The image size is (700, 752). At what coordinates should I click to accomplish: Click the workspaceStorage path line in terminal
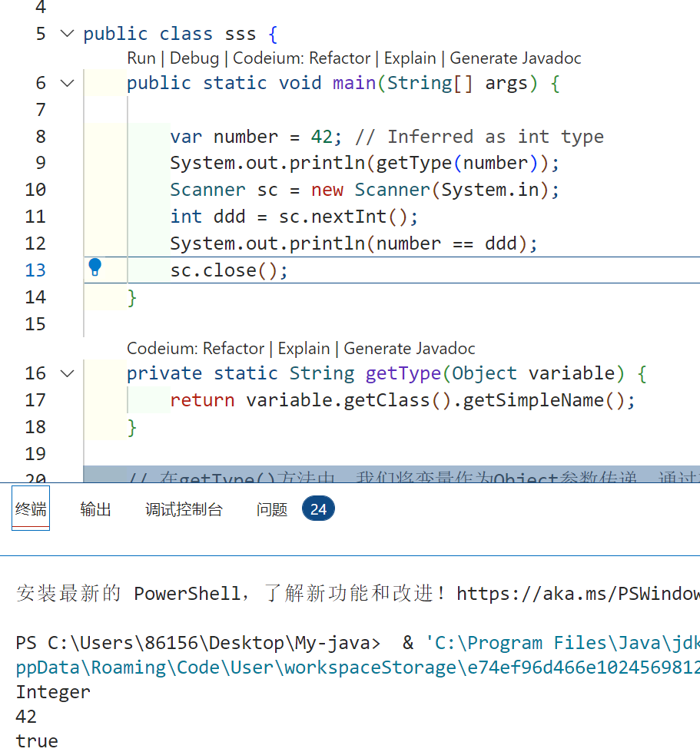pos(358,668)
